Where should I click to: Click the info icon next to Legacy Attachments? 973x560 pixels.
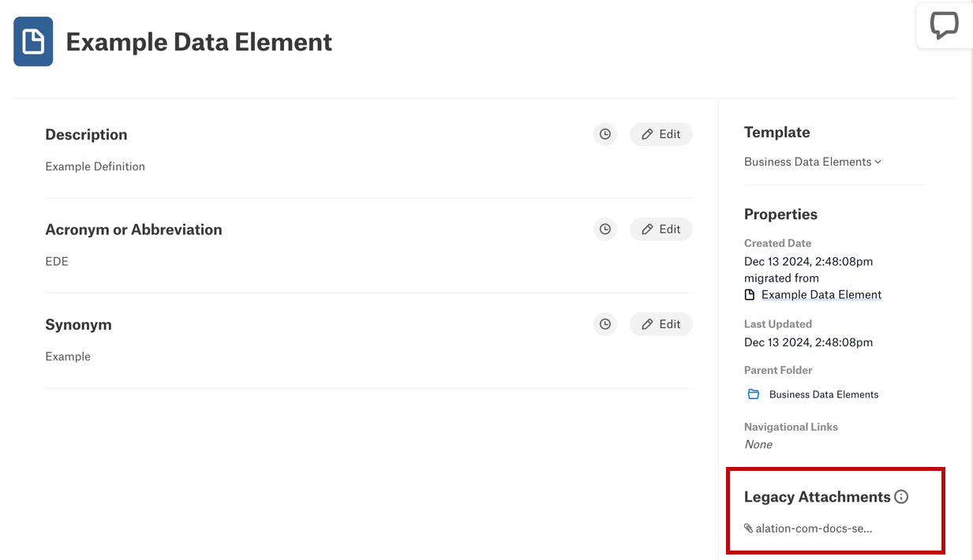tap(901, 497)
